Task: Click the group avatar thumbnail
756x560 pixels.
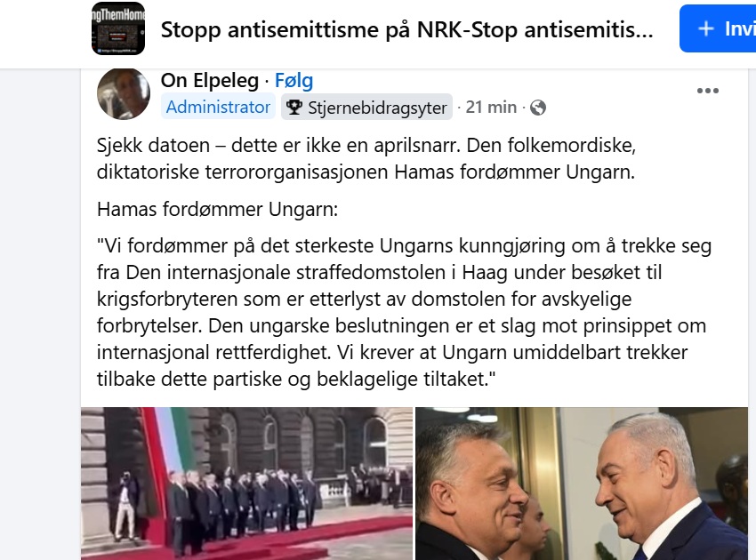Action: pyautogui.click(x=118, y=28)
